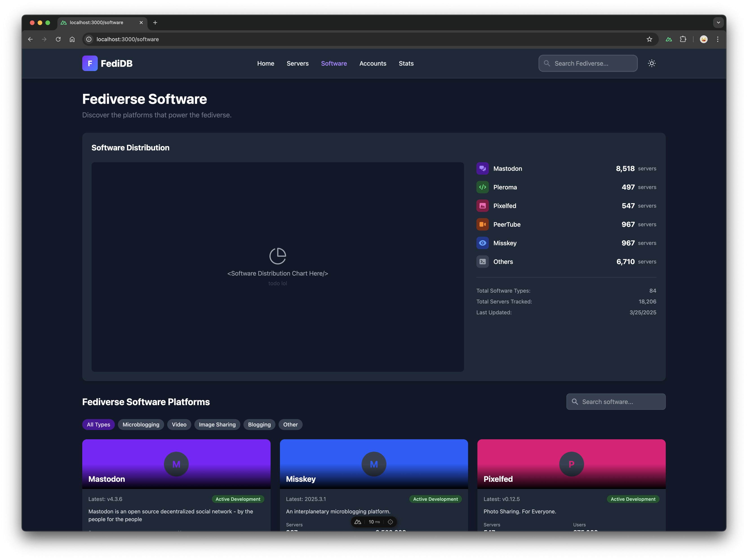Click the magnifier icon in Search Fediverse field
The image size is (748, 560).
[547, 63]
